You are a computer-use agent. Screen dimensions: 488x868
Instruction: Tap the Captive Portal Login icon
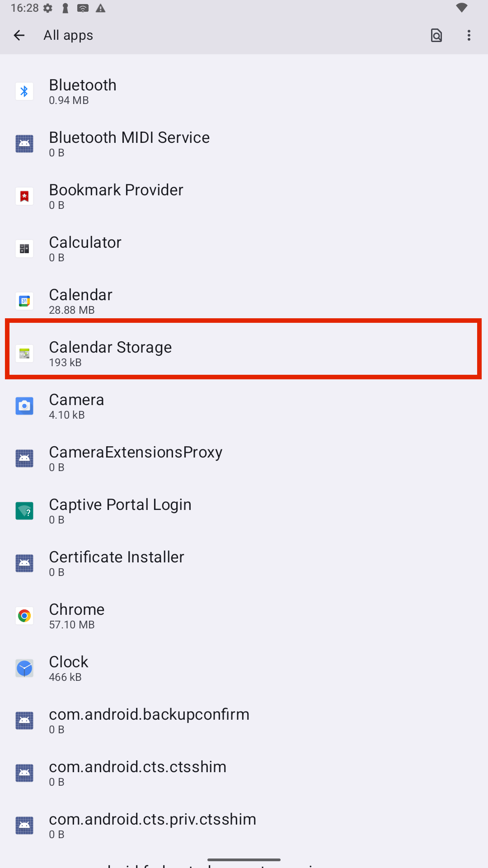click(x=24, y=511)
